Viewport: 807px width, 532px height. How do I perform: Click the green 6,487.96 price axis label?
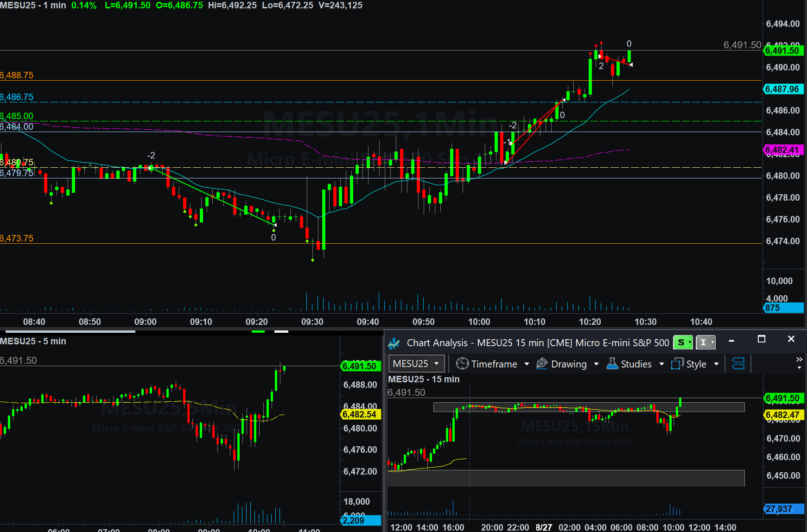pyautogui.click(x=782, y=89)
